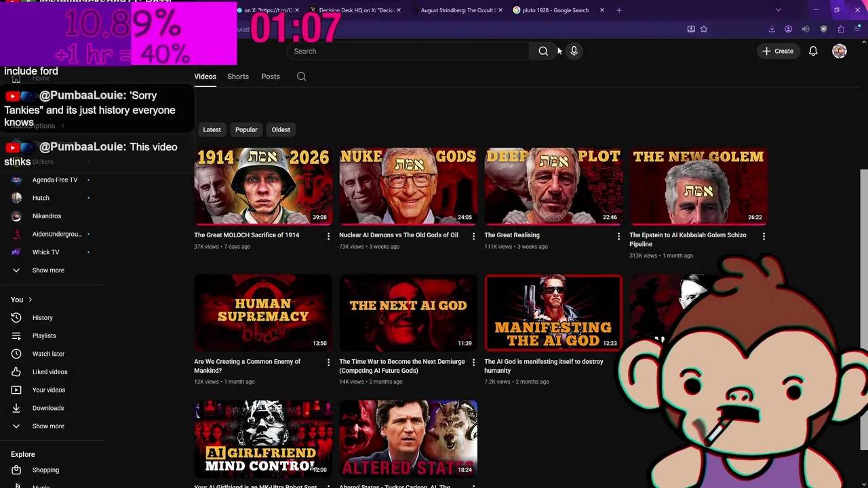868x488 pixels.
Task: Close the pluto 1928 Google Search tab
Action: point(601,10)
